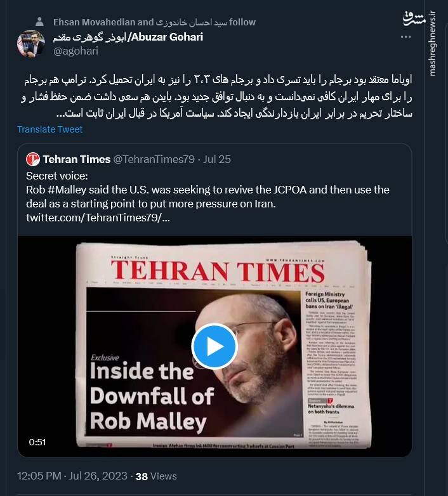This screenshot has width=448, height=496.
Task: Click the 0:51 video duration label
Action: 37,442
